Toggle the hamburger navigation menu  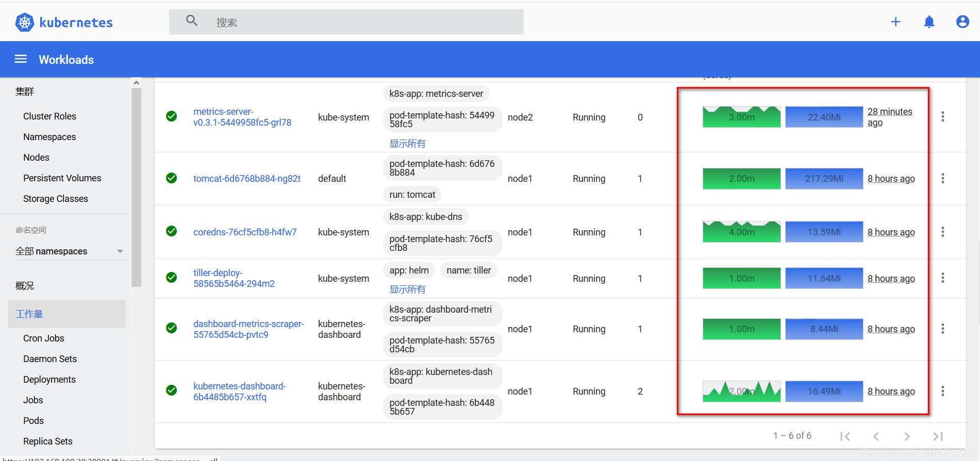click(21, 59)
